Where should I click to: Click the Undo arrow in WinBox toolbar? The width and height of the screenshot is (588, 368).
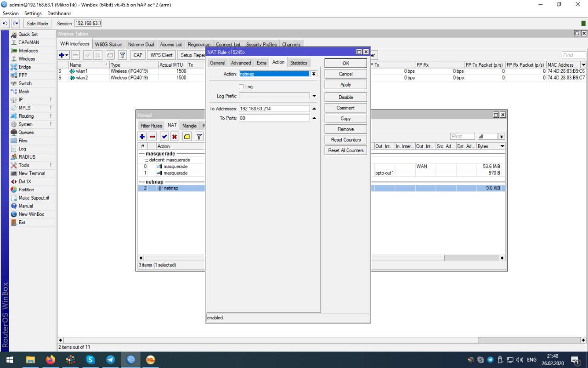pos(6,23)
